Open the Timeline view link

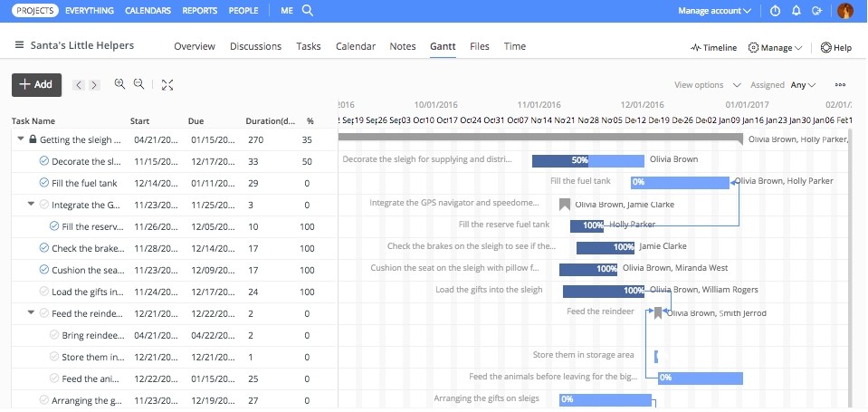[713, 48]
